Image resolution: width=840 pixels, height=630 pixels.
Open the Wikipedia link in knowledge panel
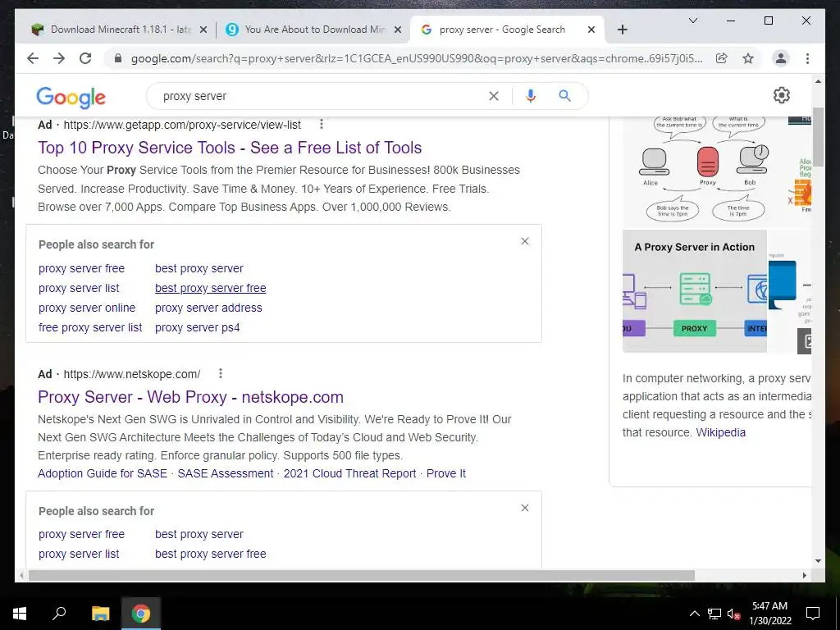(720, 432)
